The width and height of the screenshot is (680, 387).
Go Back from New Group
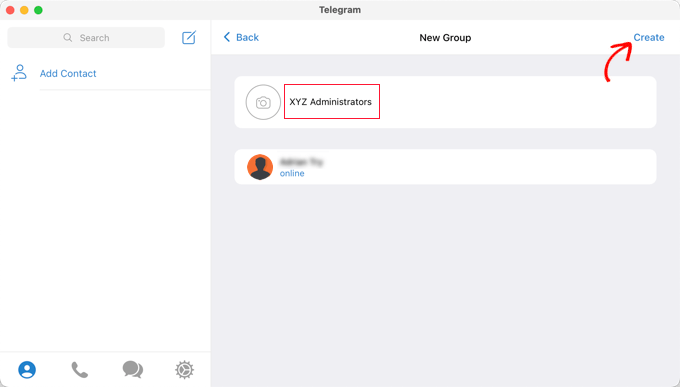click(241, 37)
